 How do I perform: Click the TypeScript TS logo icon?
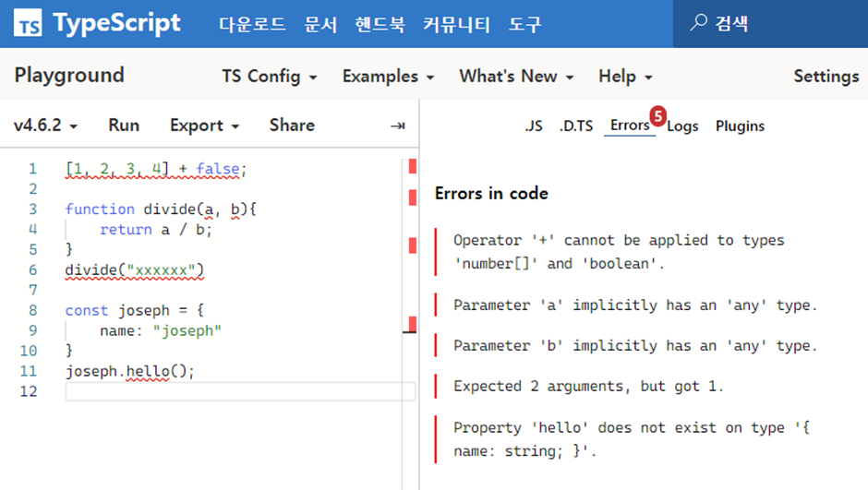tap(28, 23)
